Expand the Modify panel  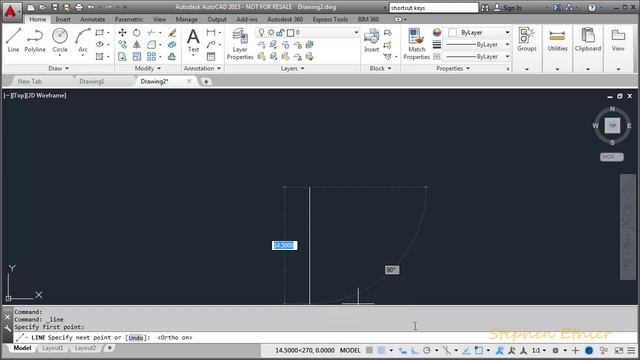147,69
